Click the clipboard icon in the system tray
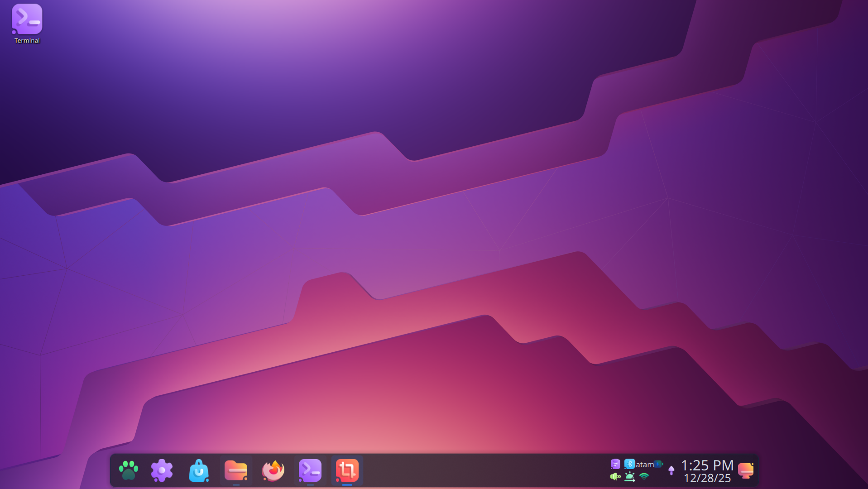Viewport: 868px width, 489px height. (x=615, y=464)
